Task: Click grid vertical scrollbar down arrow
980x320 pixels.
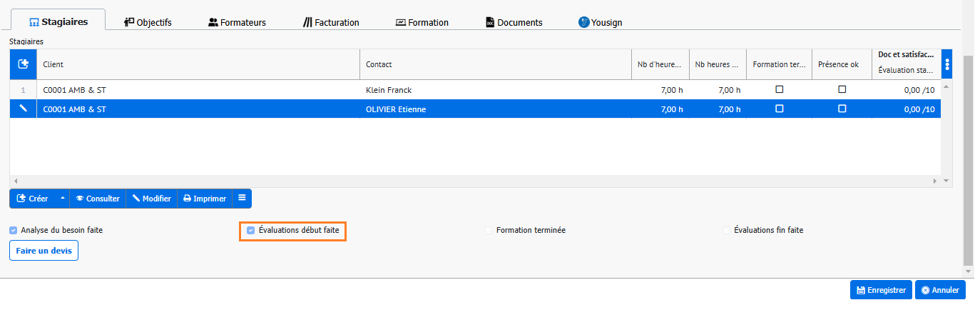Action: (946, 181)
